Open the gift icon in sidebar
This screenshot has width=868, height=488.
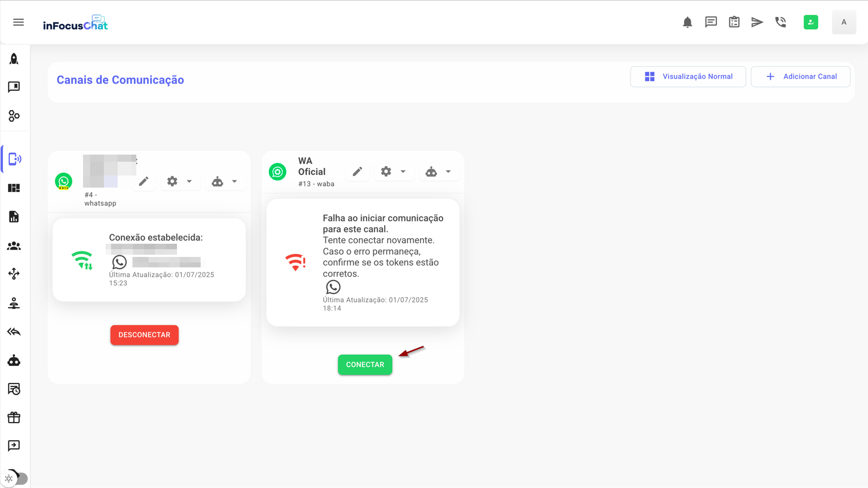14,418
